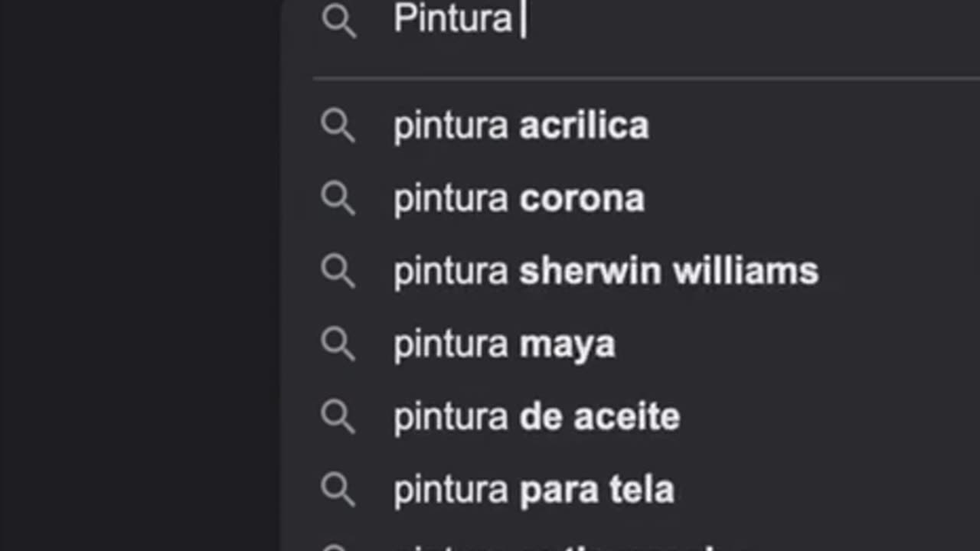Click the search icon beside pintura corona
This screenshot has height=551, width=980.
(x=338, y=198)
